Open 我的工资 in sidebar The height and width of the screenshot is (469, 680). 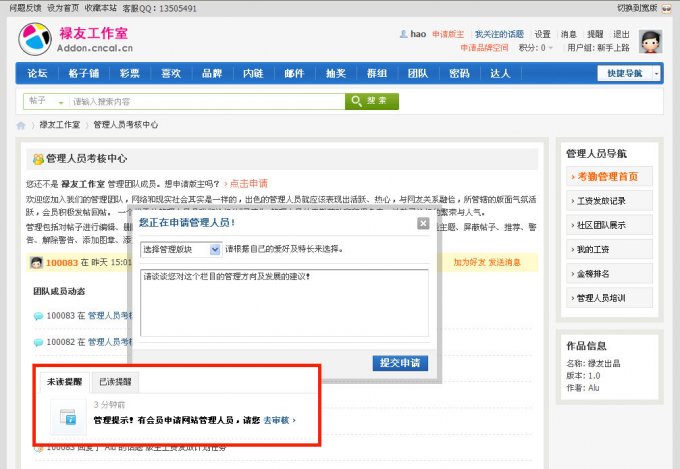[609, 249]
